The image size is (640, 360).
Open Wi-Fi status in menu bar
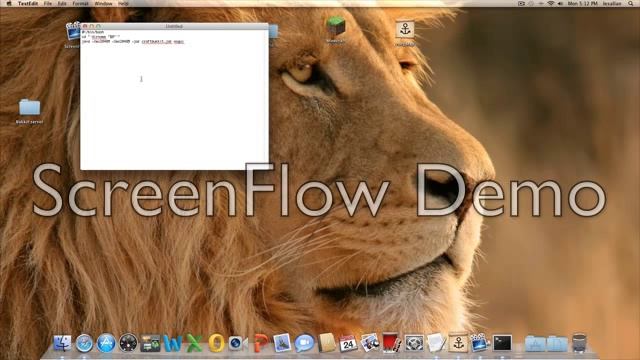tap(551, 3)
